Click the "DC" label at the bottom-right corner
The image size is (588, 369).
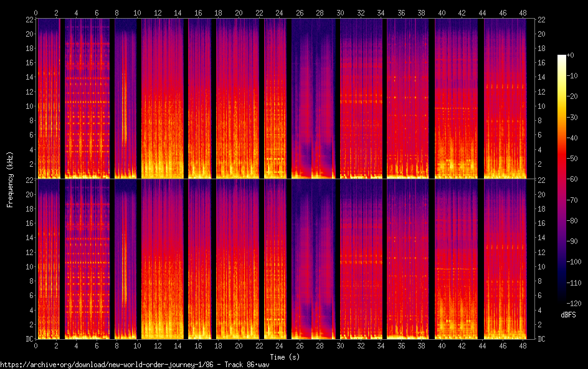tap(542, 339)
